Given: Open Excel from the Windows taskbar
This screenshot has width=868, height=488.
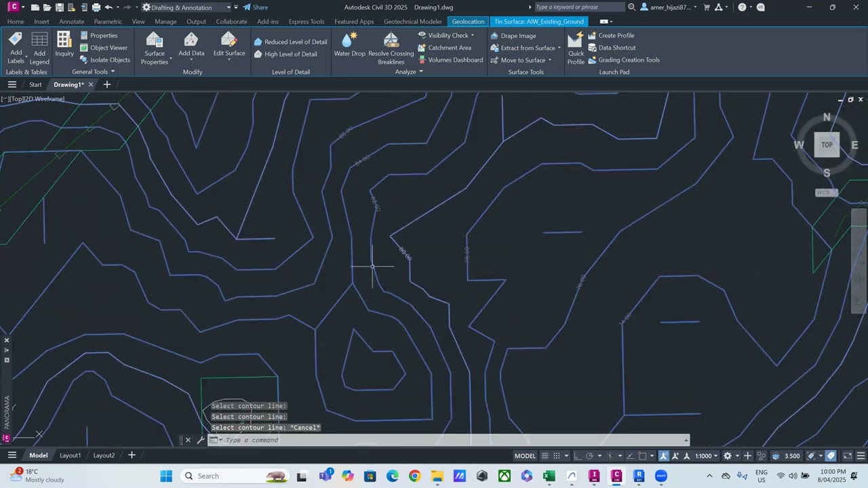Looking at the screenshot, I should point(549,476).
